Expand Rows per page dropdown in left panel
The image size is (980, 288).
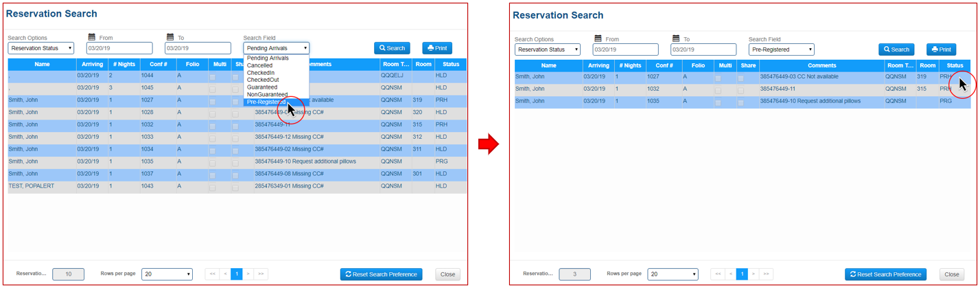[167, 274]
